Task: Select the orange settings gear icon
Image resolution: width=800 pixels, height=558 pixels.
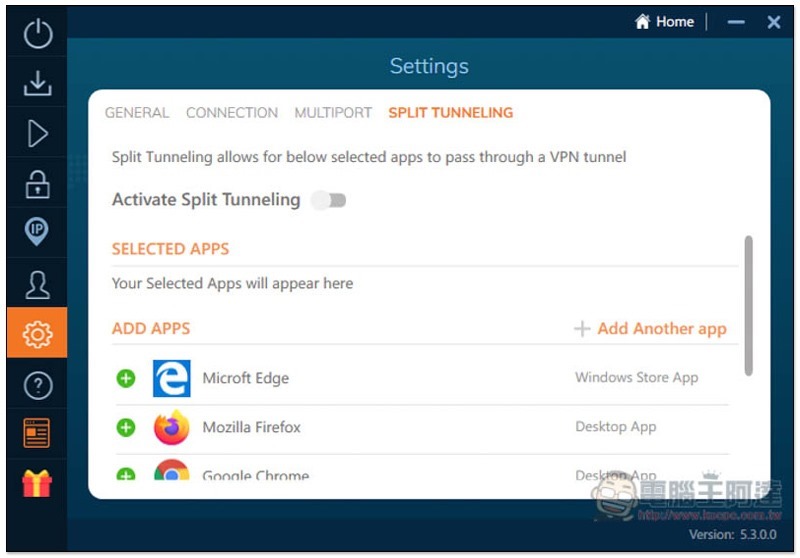Action: point(37,334)
